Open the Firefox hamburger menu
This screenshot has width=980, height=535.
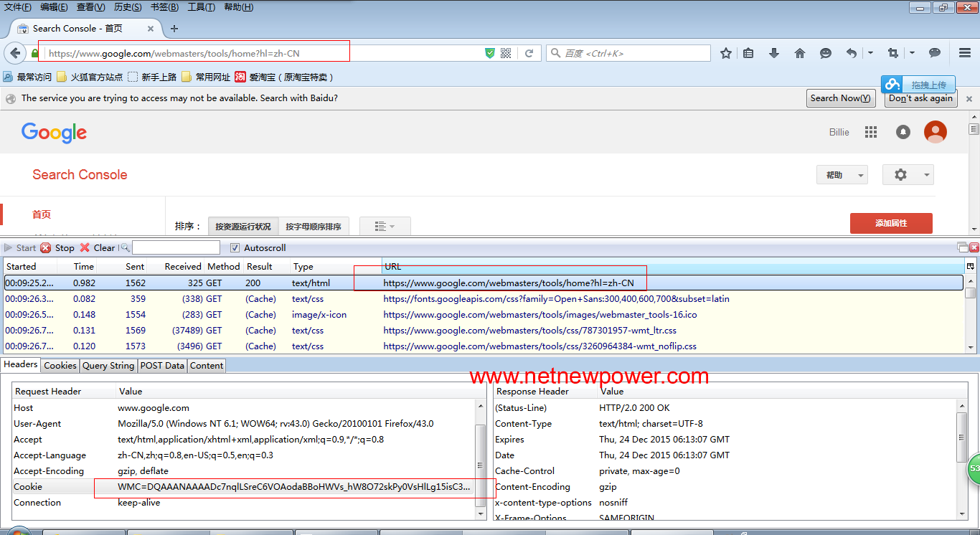click(x=965, y=53)
